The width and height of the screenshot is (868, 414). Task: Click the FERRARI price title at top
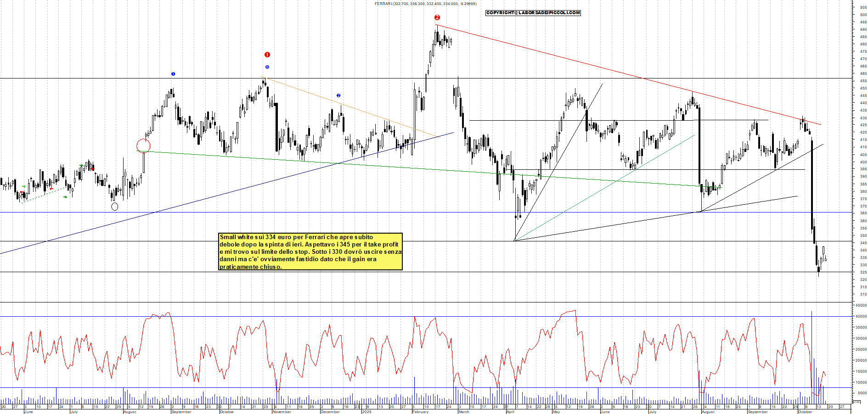[x=425, y=4]
